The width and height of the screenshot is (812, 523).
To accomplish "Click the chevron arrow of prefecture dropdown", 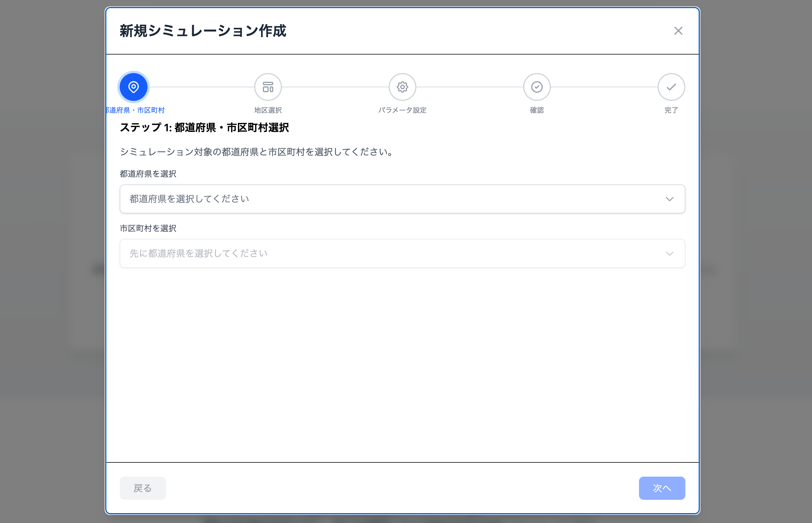I will (669, 199).
